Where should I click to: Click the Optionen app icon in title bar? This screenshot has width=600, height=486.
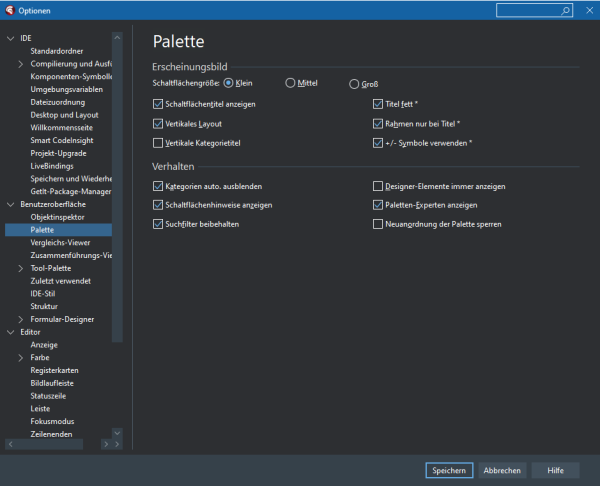(x=9, y=10)
